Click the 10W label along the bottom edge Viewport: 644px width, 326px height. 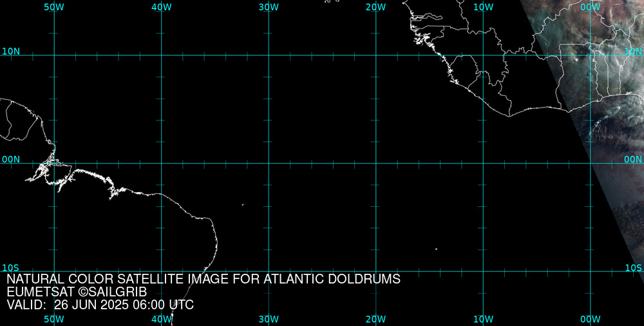pyautogui.click(x=484, y=320)
